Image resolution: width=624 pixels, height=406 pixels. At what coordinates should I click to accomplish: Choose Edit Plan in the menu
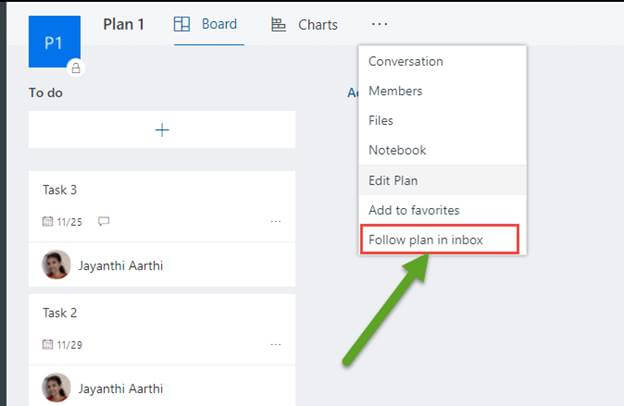click(443, 180)
